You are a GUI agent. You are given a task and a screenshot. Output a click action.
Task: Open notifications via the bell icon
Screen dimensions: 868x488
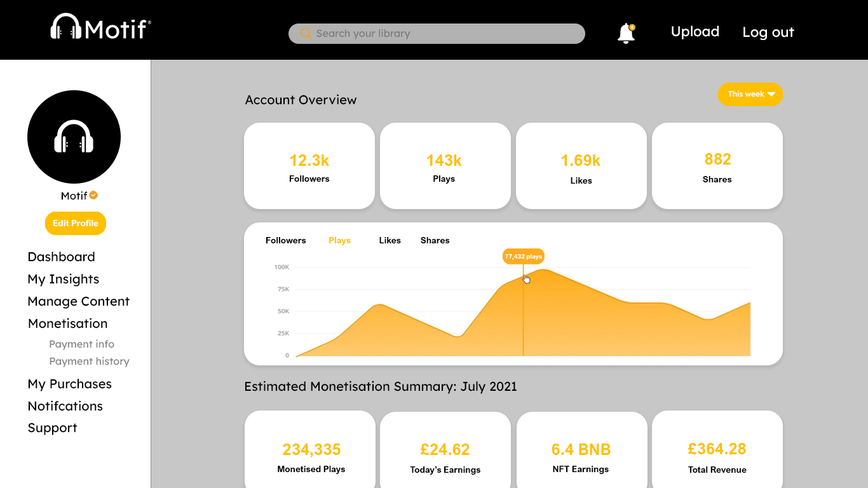[x=626, y=33]
